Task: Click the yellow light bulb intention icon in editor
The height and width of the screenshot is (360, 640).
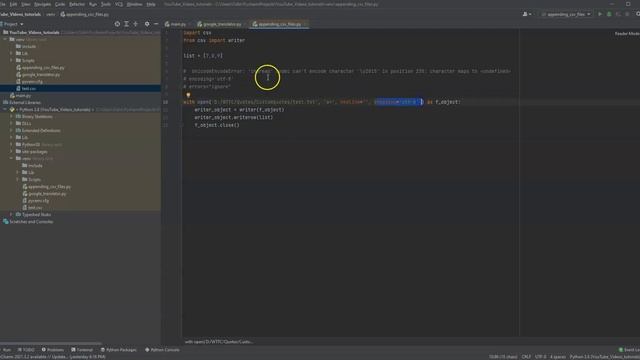Action: [188, 95]
